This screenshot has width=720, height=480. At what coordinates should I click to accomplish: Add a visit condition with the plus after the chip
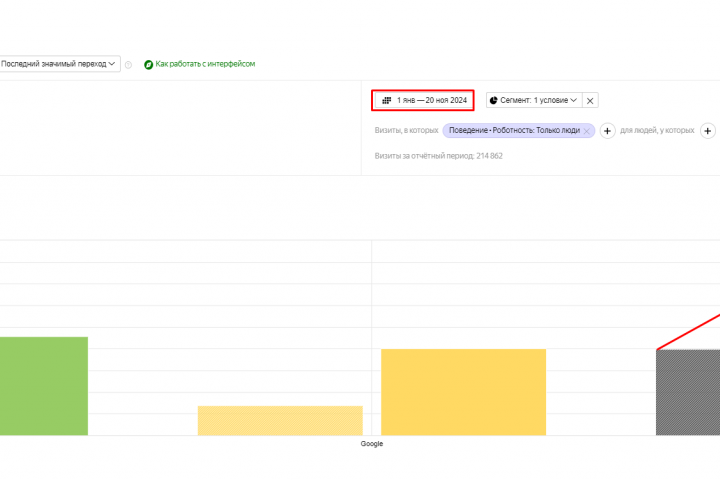click(x=607, y=130)
